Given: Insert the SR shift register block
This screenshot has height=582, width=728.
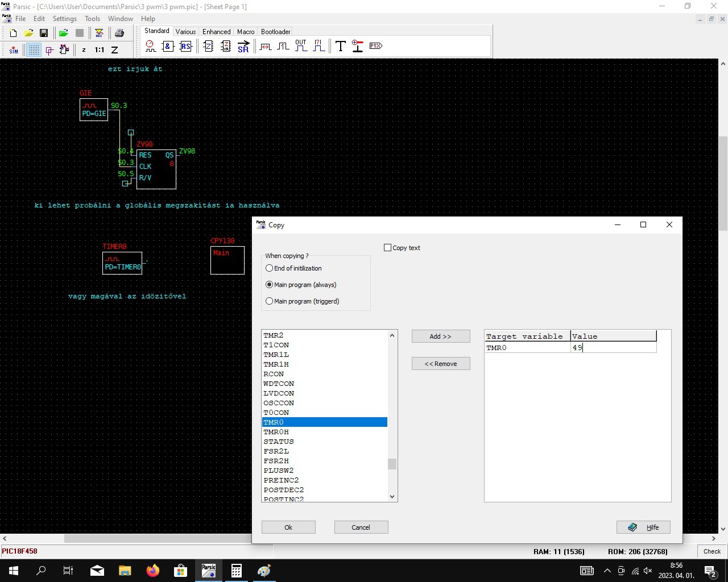Looking at the screenshot, I should click(x=243, y=47).
